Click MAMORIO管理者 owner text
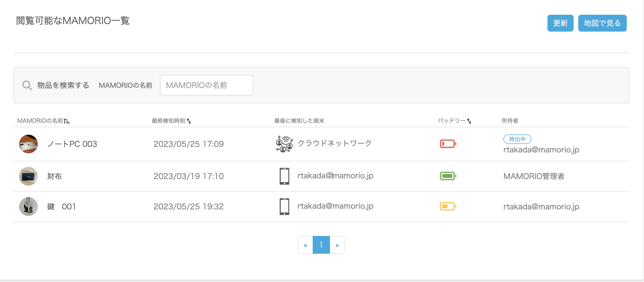The image size is (644, 282). [x=534, y=176]
